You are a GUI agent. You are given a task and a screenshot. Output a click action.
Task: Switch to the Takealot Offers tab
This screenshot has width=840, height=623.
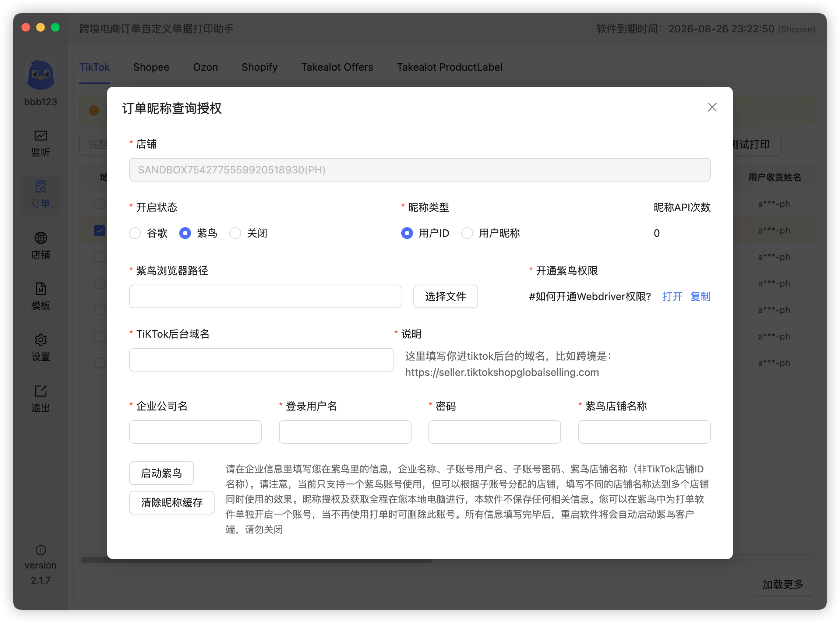(337, 67)
